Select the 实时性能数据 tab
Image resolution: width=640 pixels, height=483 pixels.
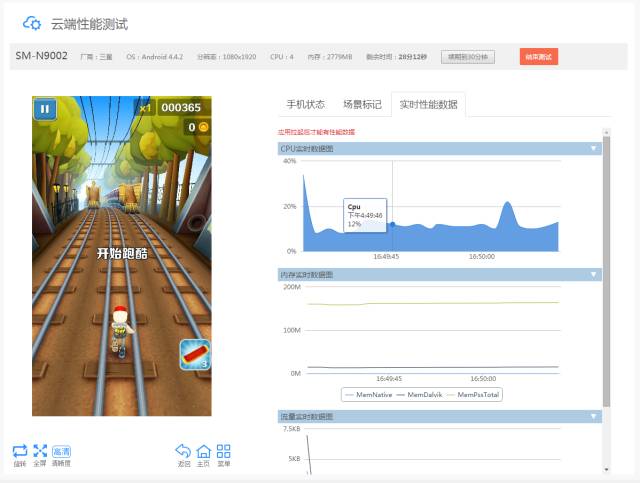[428, 105]
